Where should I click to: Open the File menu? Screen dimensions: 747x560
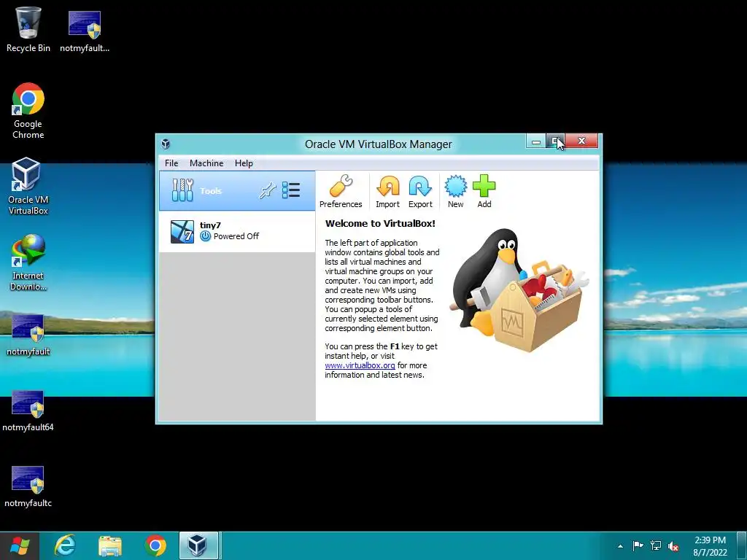pos(171,163)
